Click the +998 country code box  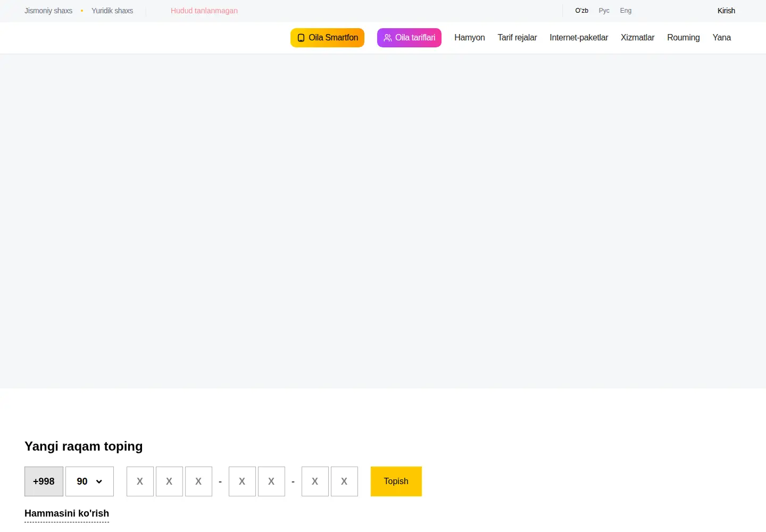44,481
